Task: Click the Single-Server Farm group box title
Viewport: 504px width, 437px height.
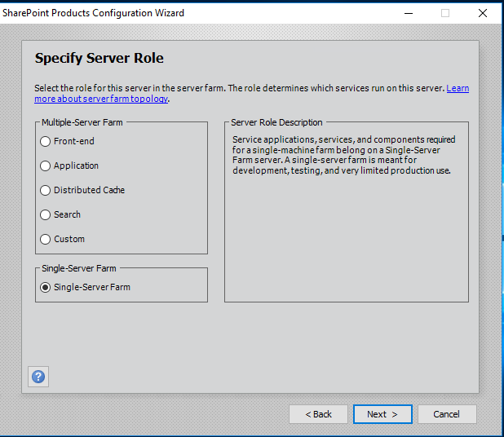Action: click(x=79, y=268)
